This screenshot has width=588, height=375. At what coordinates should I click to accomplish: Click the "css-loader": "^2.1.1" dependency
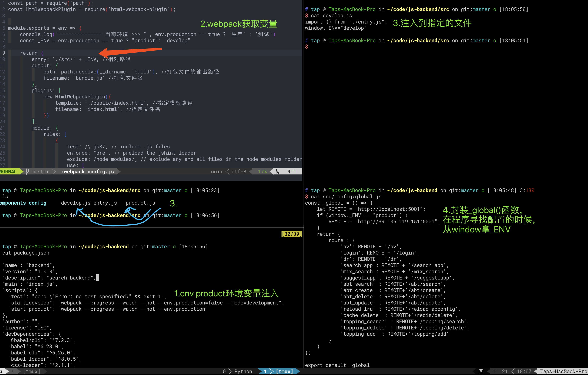(x=42, y=365)
